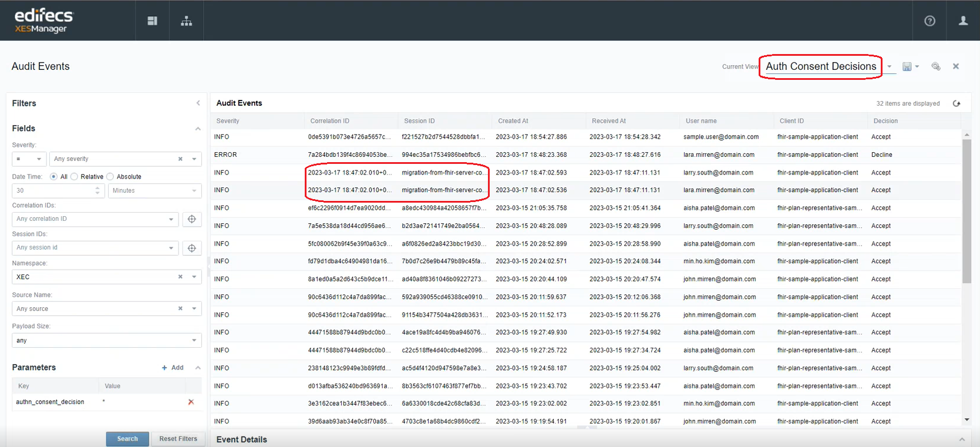Sort by the Severity column header
The image size is (980, 447).
228,121
